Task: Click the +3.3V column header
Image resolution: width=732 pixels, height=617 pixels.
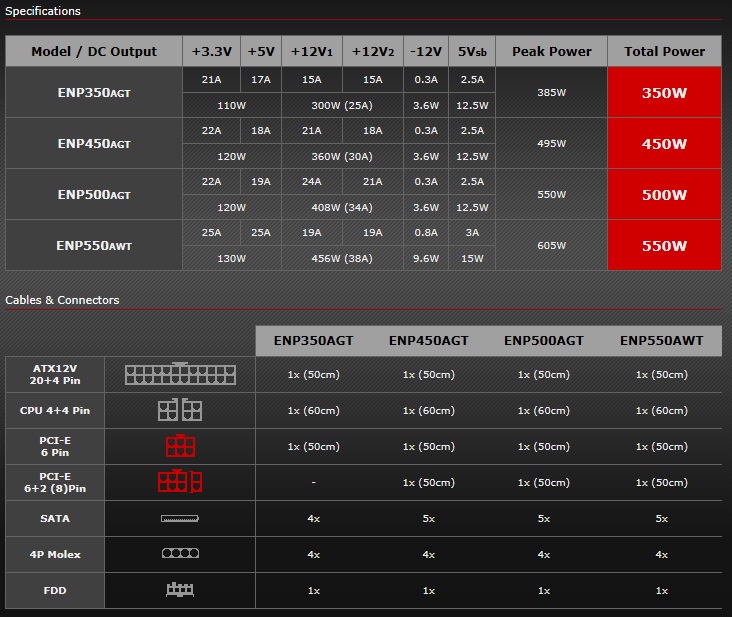Action: point(211,51)
